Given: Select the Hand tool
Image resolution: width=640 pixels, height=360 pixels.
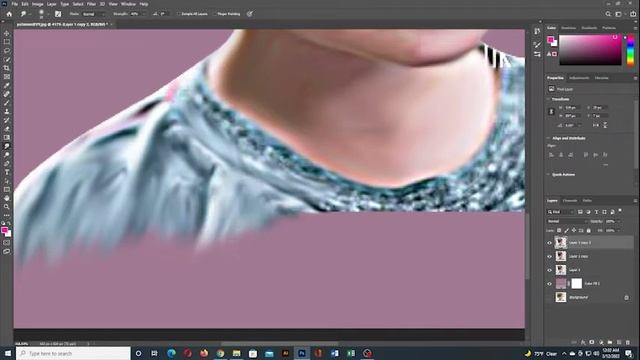Looking at the screenshot, I should point(7,198).
